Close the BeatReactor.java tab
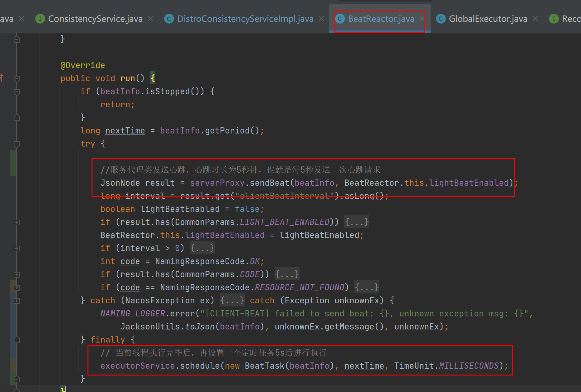 click(x=422, y=19)
